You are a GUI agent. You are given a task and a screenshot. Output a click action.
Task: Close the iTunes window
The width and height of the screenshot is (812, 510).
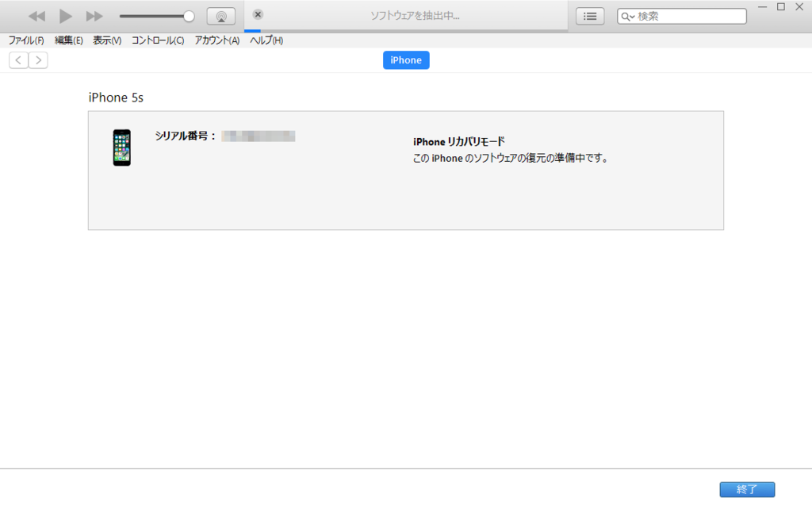799,6
